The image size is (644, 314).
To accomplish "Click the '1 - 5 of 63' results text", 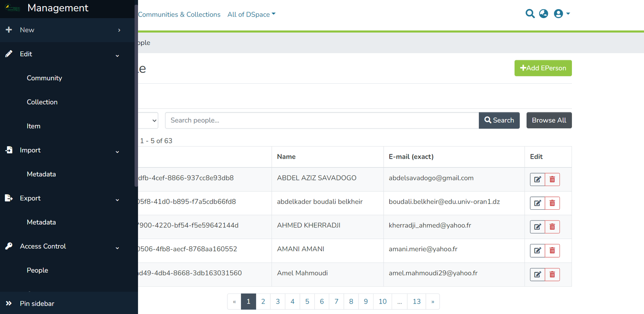I will point(156,141).
